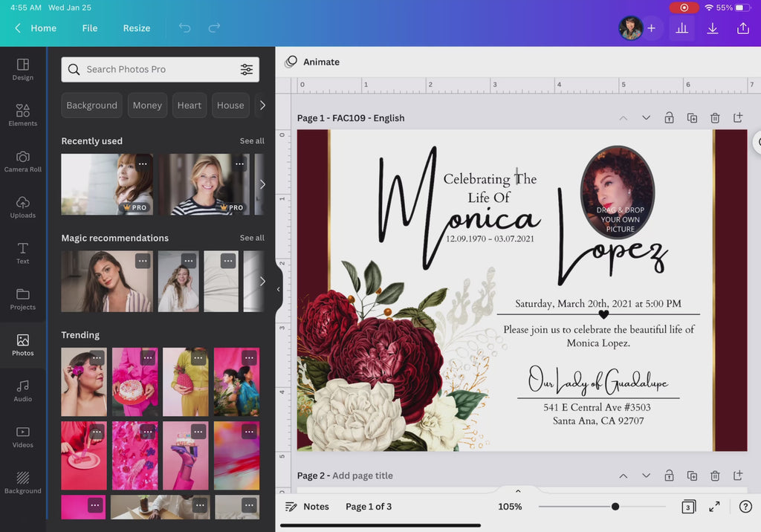This screenshot has height=532, width=761.
Task: Click the zoom slider handle
Action: click(615, 507)
